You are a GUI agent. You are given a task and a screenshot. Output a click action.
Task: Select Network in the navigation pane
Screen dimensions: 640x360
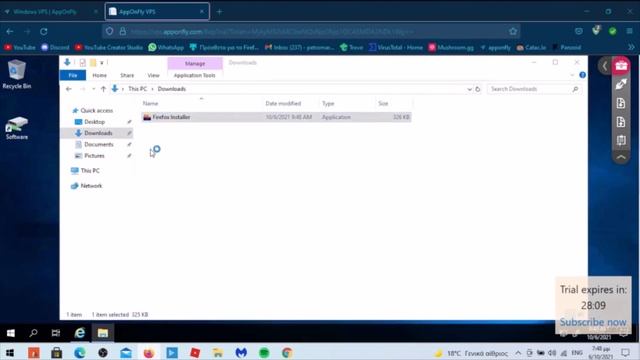pos(91,186)
